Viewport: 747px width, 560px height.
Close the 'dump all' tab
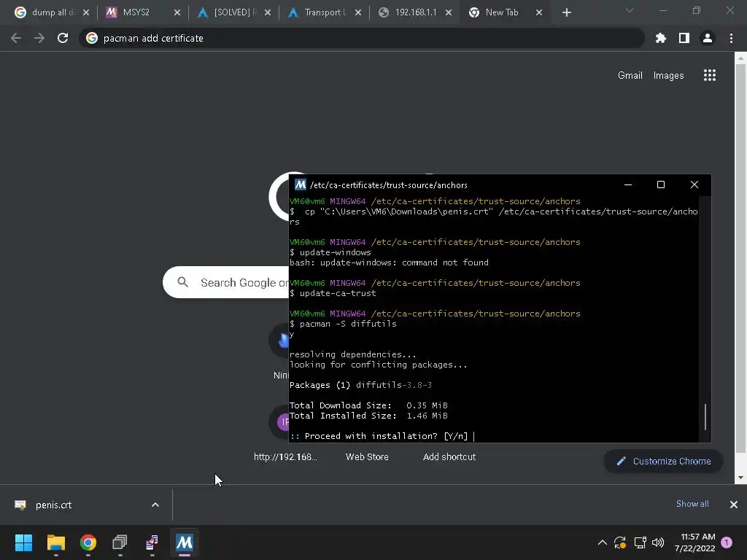pos(86,13)
